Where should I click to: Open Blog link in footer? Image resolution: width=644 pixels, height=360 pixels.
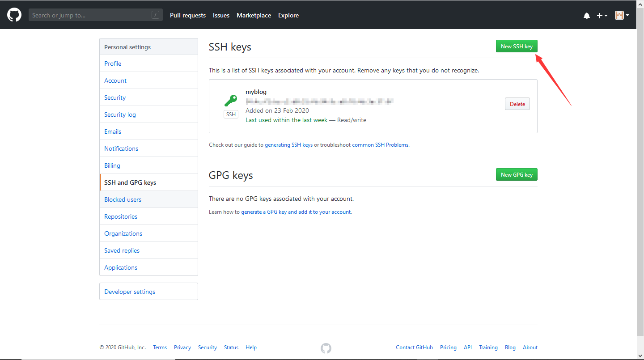coord(510,347)
